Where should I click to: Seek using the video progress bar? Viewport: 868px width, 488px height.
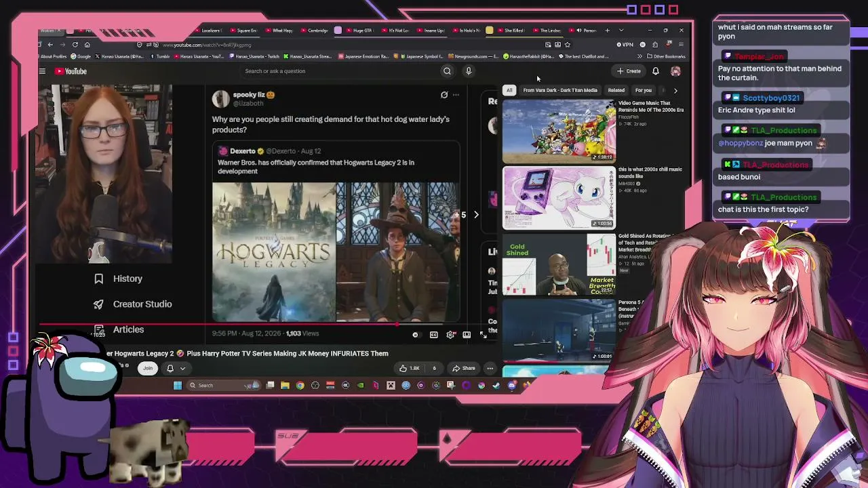[x=268, y=324]
